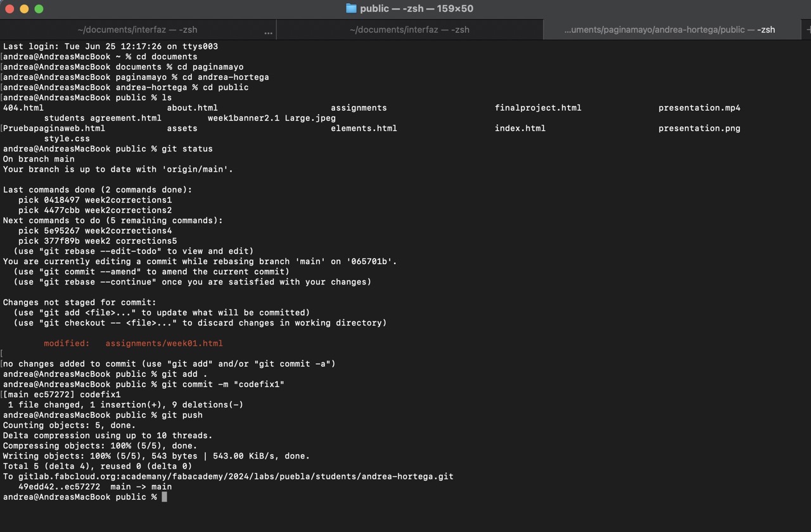Click the 'git rebase --edit-todo' hint line
This screenshot has height=532, width=811.
coord(134,251)
